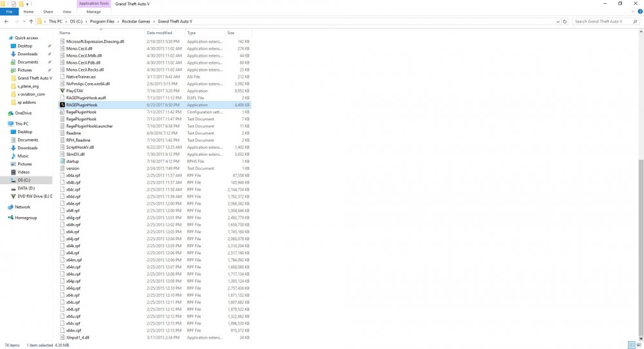Open x_plane_org folder in sidebar
This screenshot has width=644, height=349.
point(28,86)
